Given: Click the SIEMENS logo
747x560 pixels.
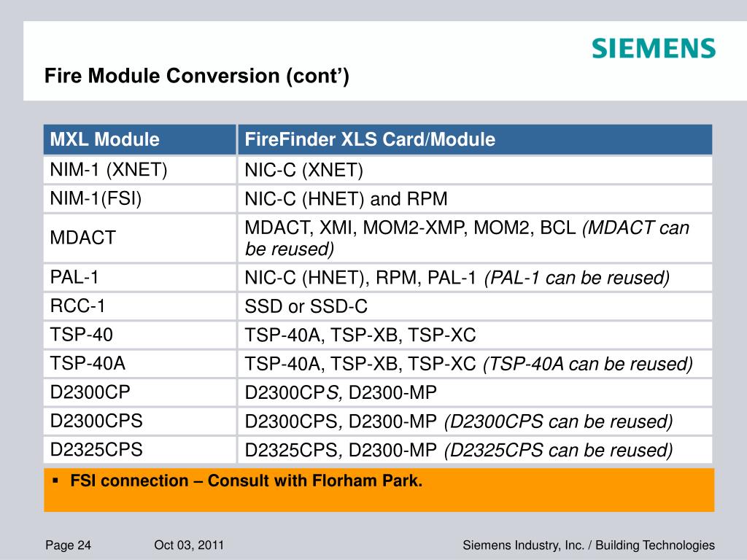Looking at the screenshot, I should click(x=654, y=49).
